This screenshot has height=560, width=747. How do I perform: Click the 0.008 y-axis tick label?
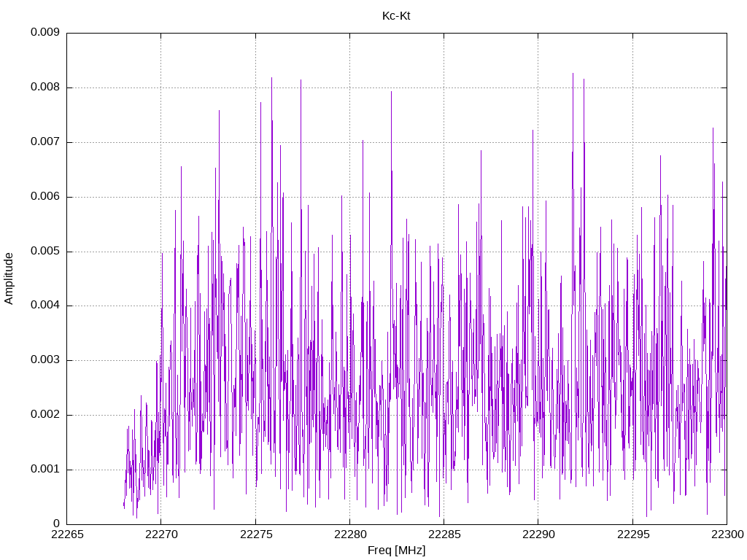pyautogui.click(x=45, y=87)
